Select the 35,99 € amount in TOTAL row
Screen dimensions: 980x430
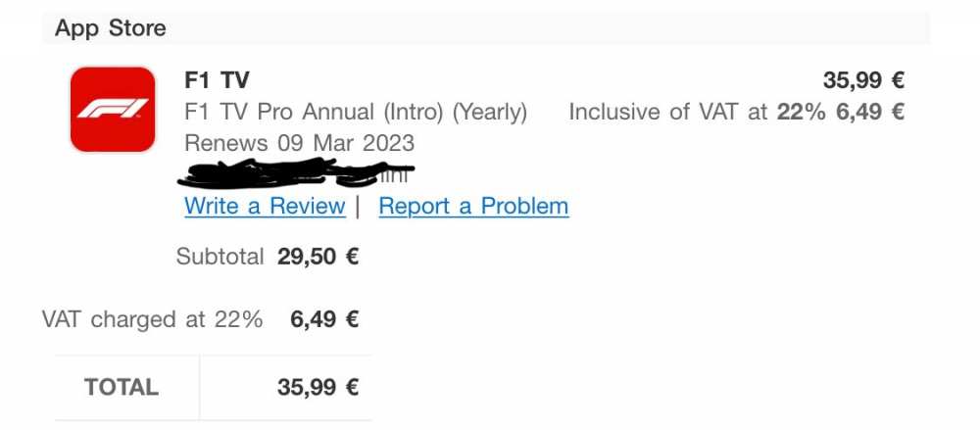click(318, 387)
